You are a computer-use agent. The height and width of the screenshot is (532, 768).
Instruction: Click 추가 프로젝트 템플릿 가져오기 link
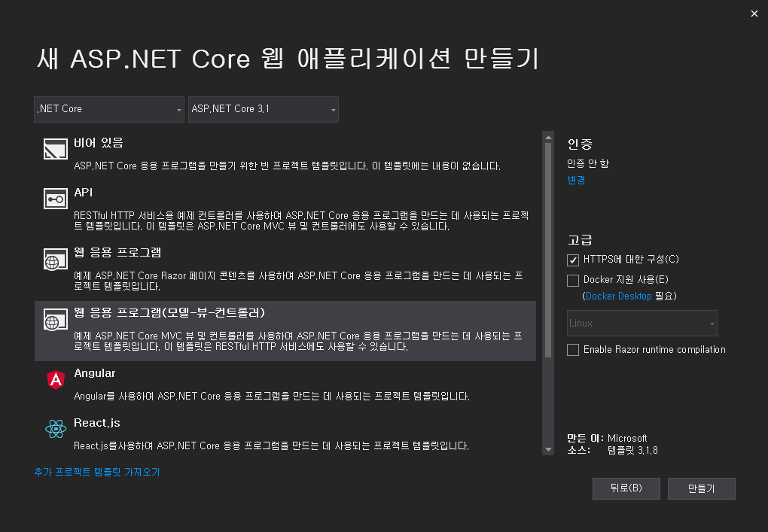(97, 472)
